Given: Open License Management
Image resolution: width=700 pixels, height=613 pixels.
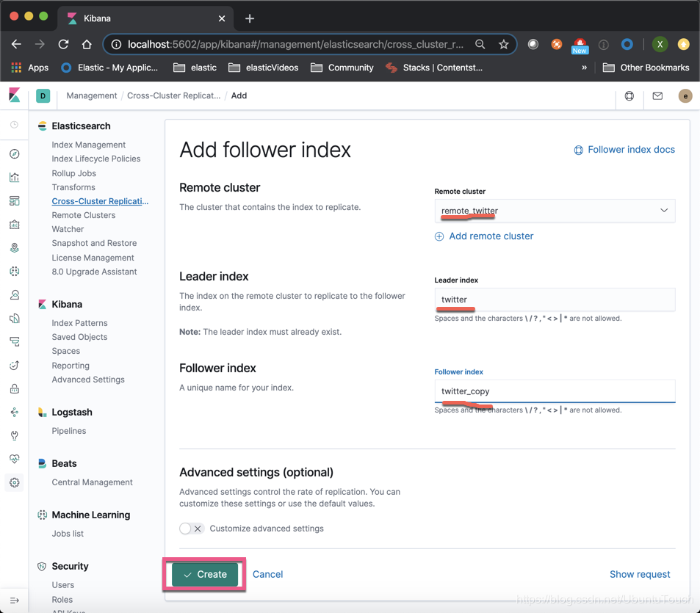Looking at the screenshot, I should tap(93, 258).
